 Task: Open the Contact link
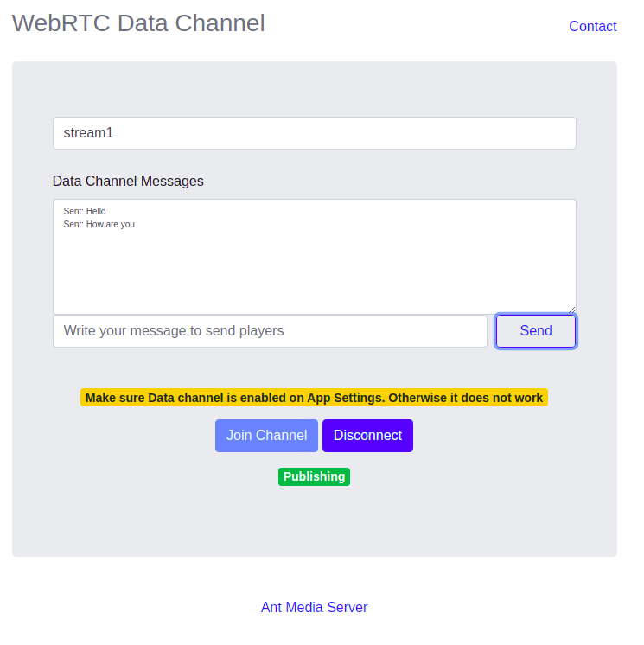pos(592,26)
